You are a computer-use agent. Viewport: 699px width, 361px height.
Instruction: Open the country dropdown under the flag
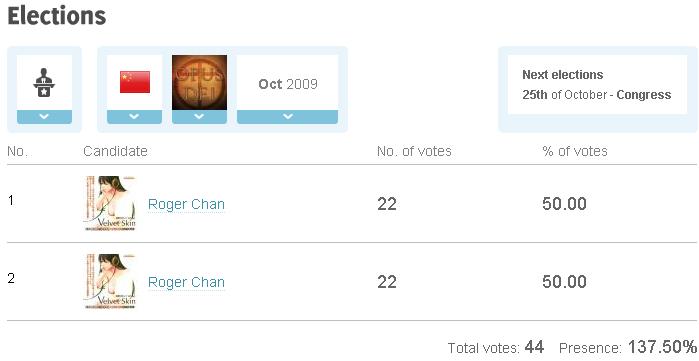134,117
